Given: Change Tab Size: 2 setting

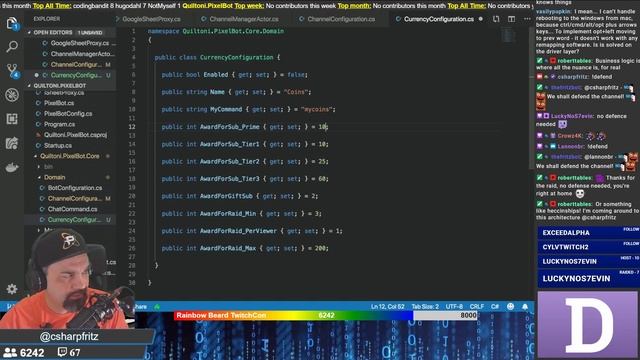Looking at the screenshot, I should pyautogui.click(x=425, y=307).
